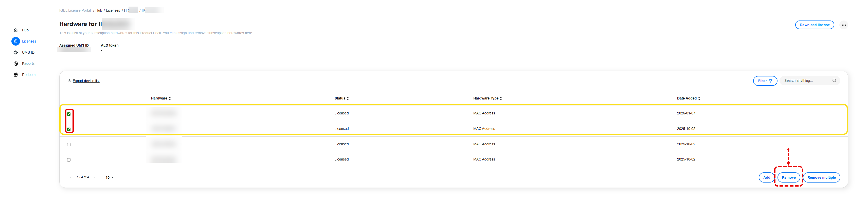The image size is (868, 221).
Task: Click the Reports pie chart icon
Action: click(15, 64)
